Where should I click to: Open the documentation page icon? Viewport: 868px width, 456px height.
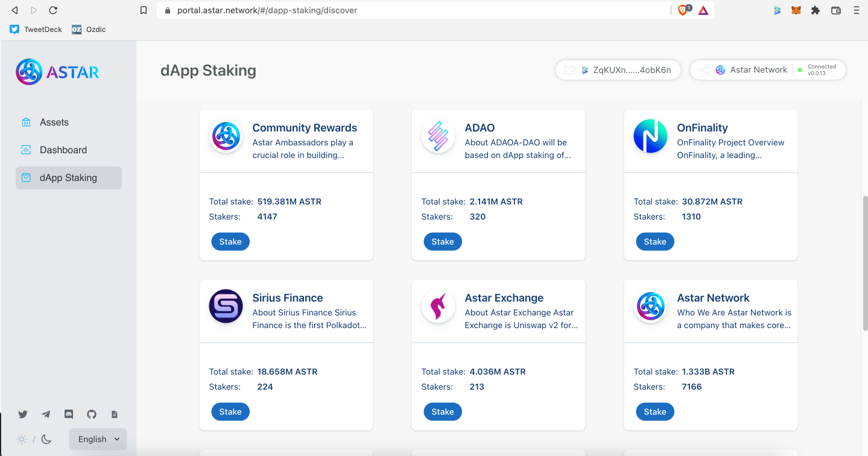[115, 414]
